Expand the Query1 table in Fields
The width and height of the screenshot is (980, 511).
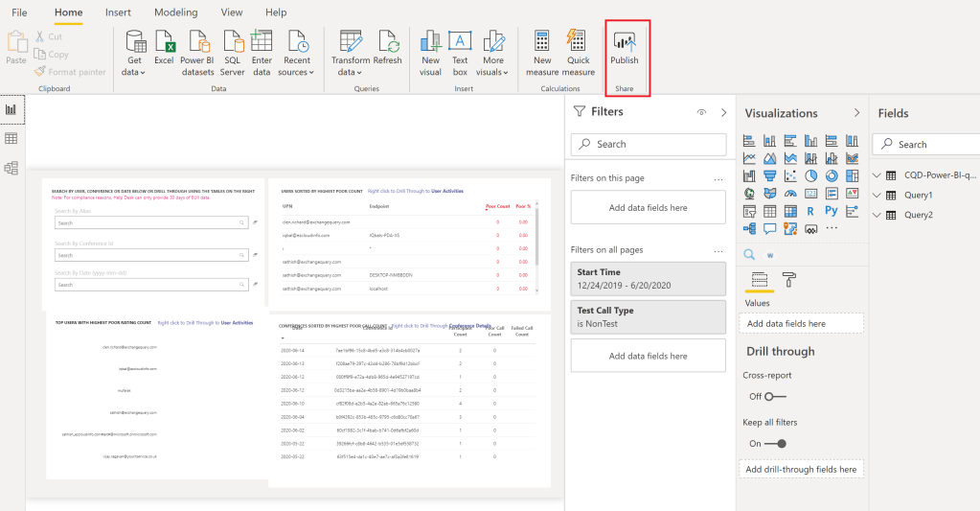pos(878,195)
